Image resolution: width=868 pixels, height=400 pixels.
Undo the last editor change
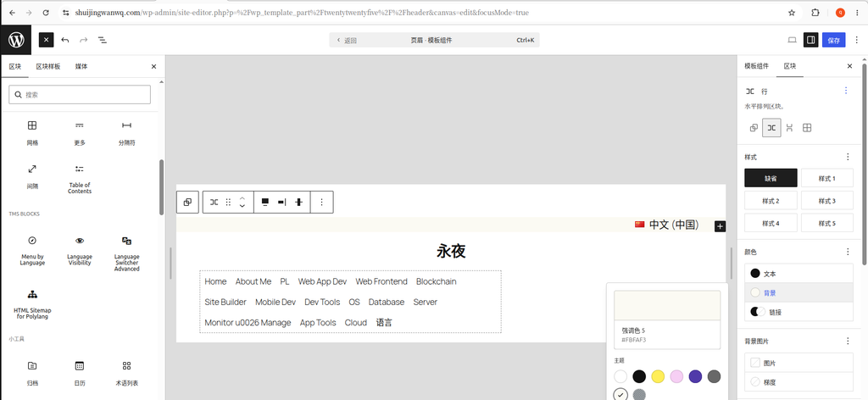[65, 40]
